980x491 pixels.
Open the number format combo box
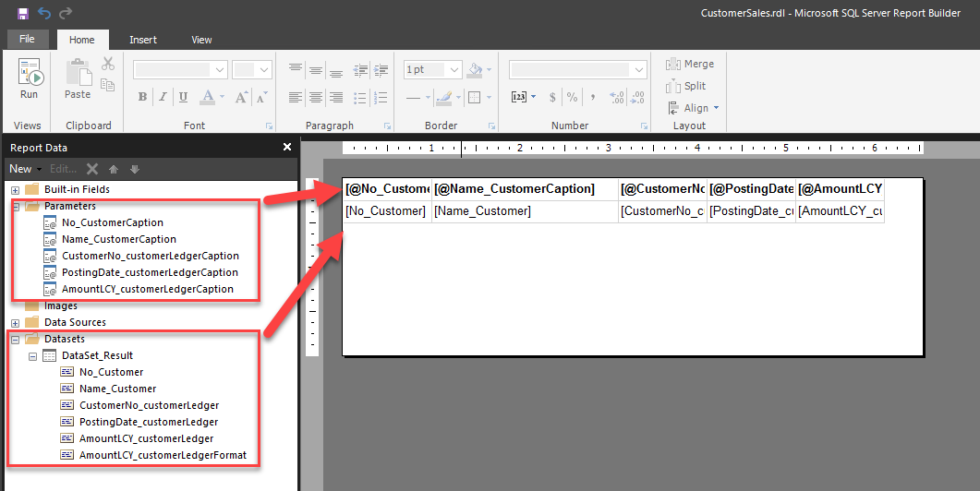tap(577, 70)
